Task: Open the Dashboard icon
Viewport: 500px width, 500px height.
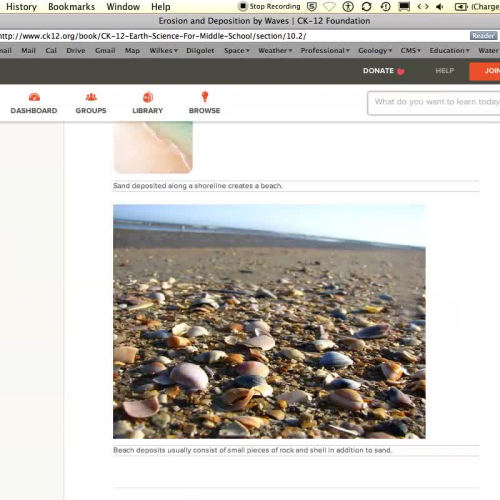Action: [x=34, y=97]
